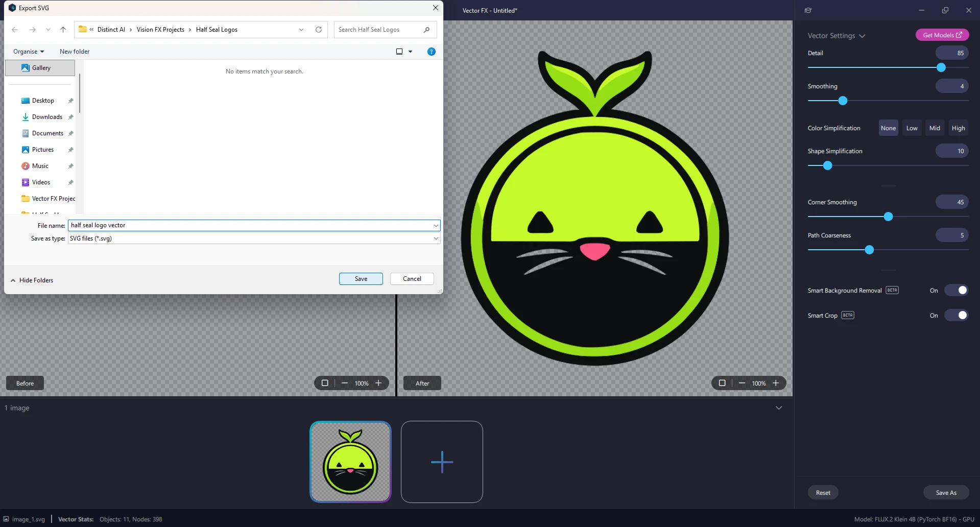Select the seal logo thumbnail
This screenshot has height=527, width=980.
350,462
